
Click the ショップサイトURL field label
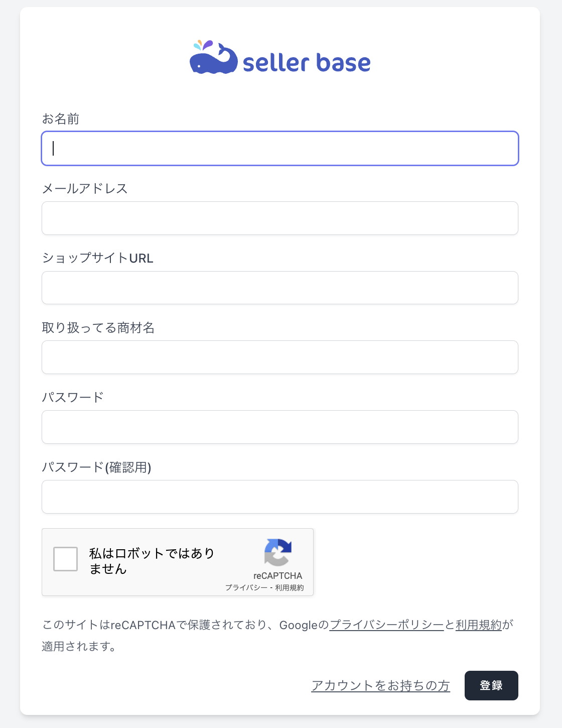pos(98,258)
